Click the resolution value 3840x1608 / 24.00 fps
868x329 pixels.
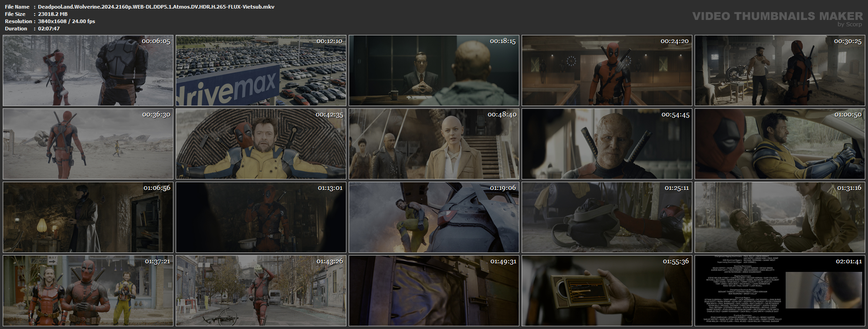pyautogui.click(x=67, y=21)
